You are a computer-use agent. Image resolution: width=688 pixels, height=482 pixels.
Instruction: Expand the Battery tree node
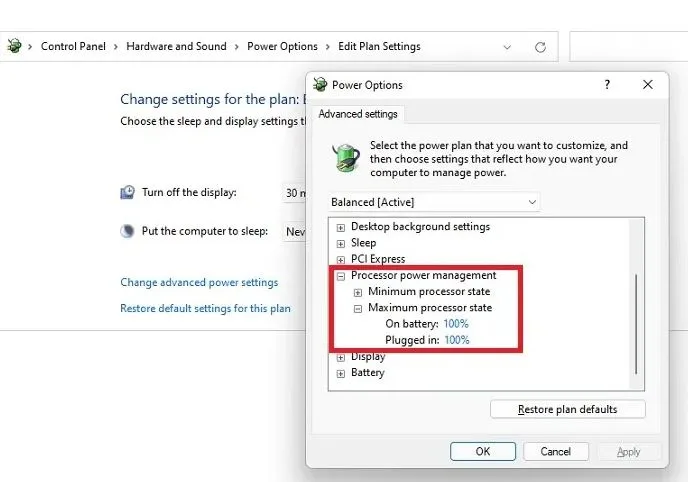click(x=340, y=373)
